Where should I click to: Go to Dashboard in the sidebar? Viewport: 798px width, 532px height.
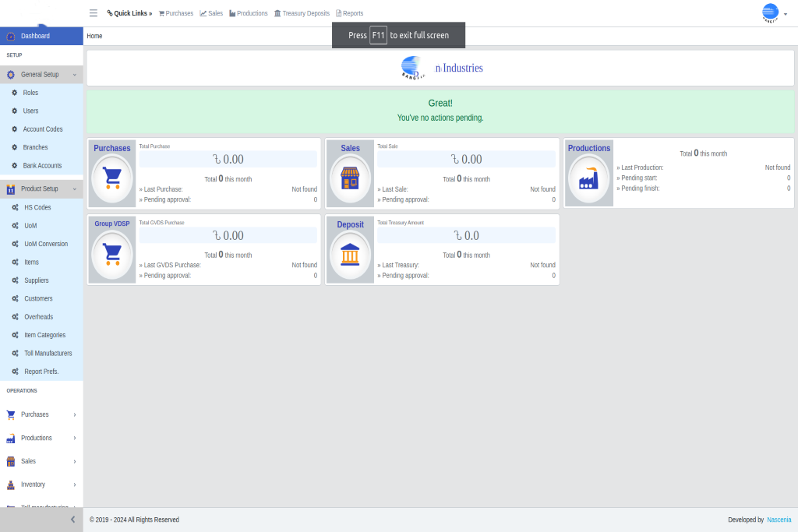41,36
